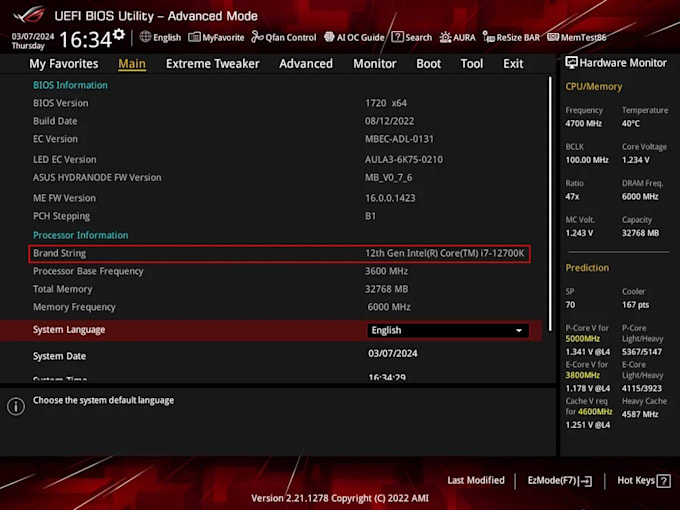The height and width of the screenshot is (510, 680).
Task: Click the ROG logo icon
Action: point(29,14)
